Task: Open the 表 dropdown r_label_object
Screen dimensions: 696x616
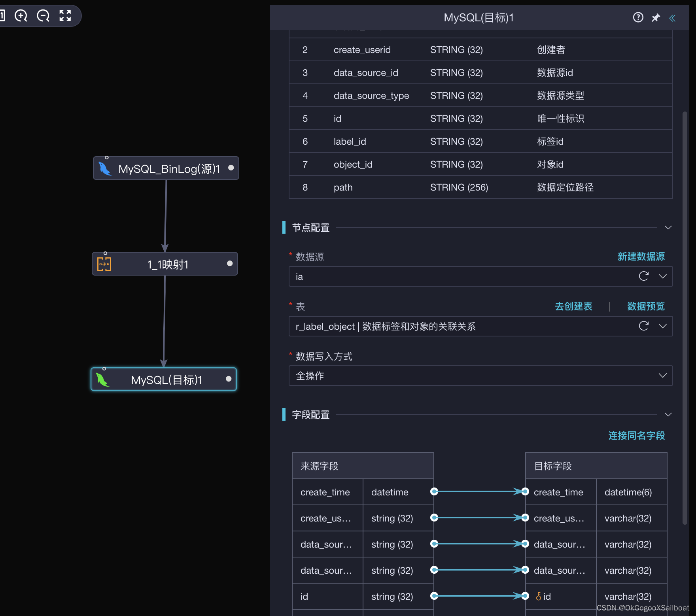Action: click(x=481, y=326)
